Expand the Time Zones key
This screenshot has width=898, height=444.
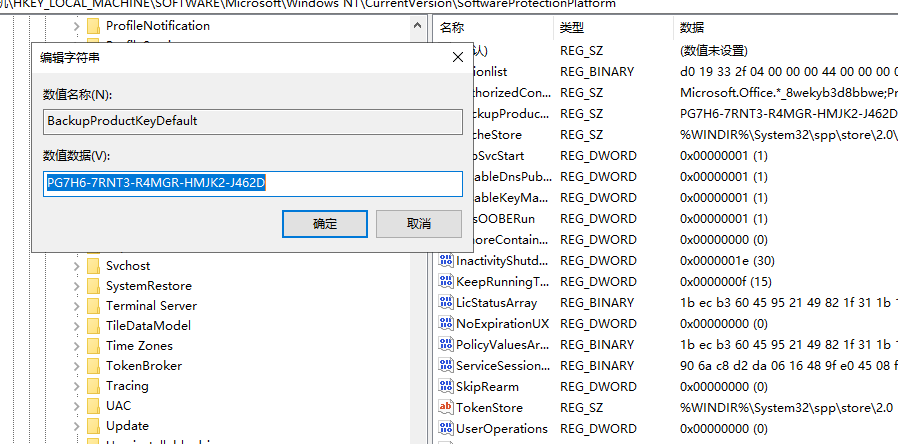[x=76, y=346]
